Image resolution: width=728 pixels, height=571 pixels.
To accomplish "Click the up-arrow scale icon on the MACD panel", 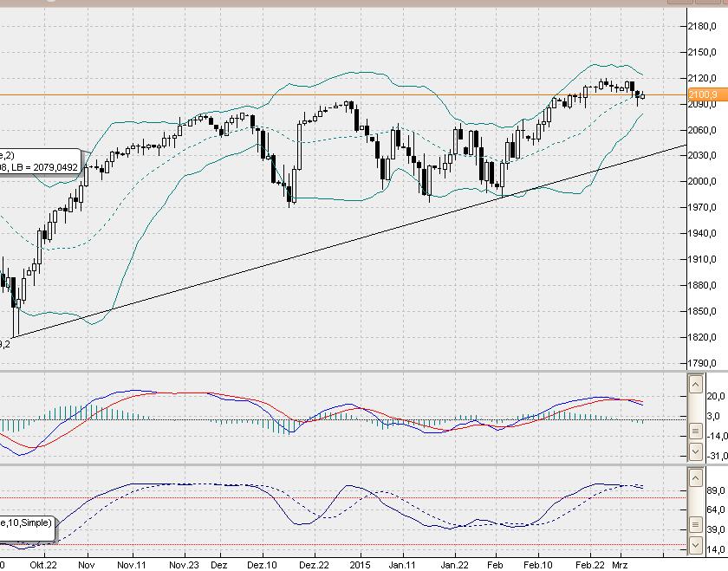I will pos(695,383).
